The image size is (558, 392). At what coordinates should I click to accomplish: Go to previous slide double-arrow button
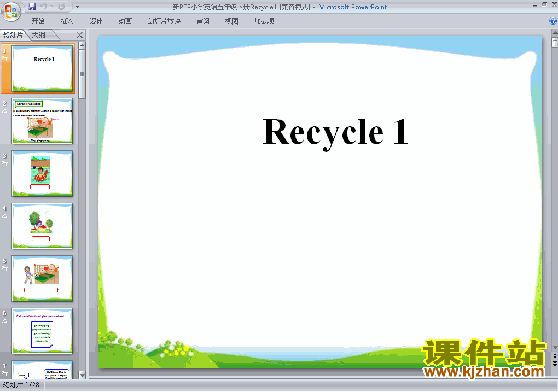pos(555,356)
